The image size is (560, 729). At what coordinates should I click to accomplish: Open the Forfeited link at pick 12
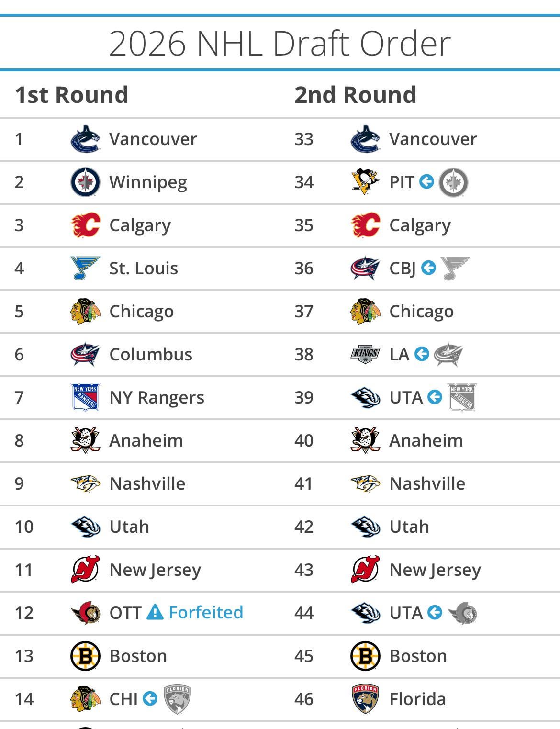(206, 612)
